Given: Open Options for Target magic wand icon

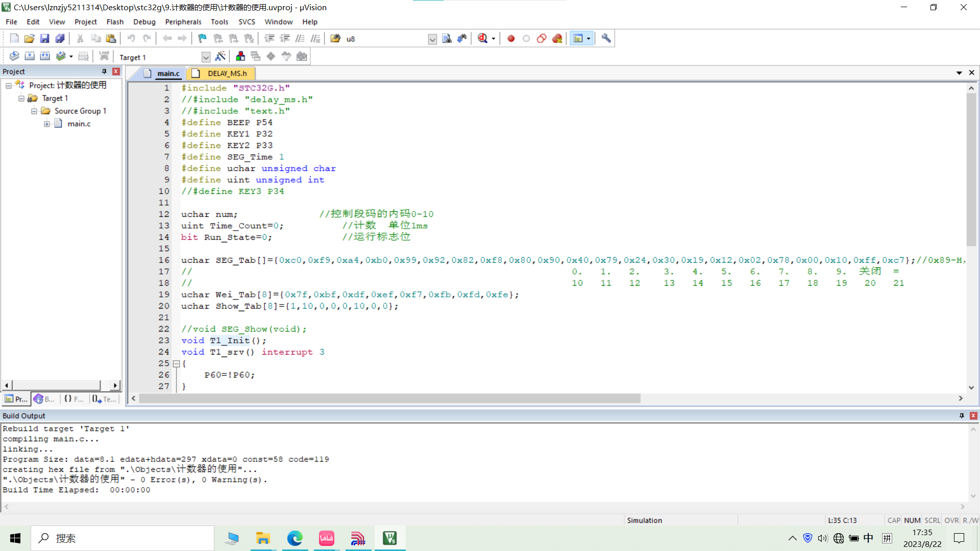Looking at the screenshot, I should pyautogui.click(x=220, y=56).
